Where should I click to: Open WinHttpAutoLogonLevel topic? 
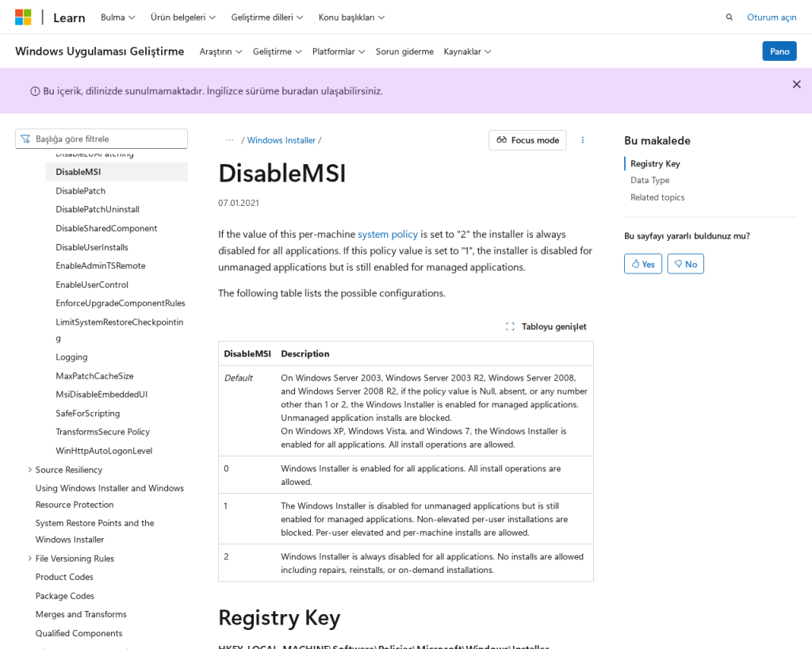pos(104,451)
